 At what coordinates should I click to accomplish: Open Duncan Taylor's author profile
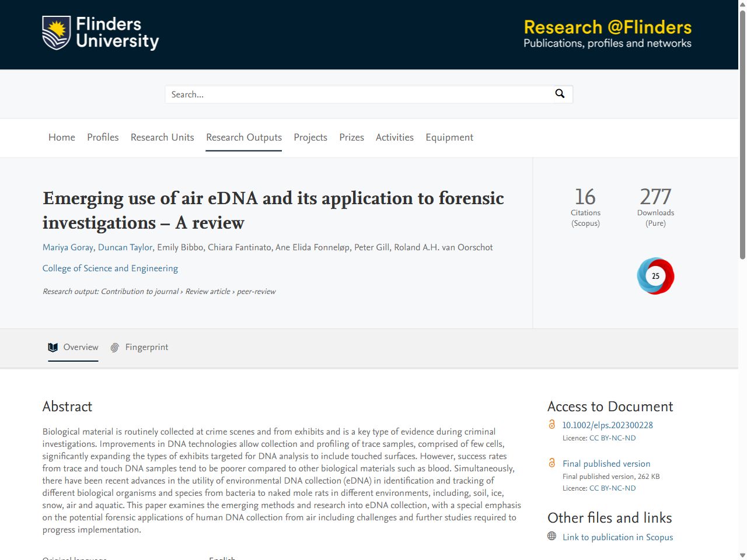[125, 247]
